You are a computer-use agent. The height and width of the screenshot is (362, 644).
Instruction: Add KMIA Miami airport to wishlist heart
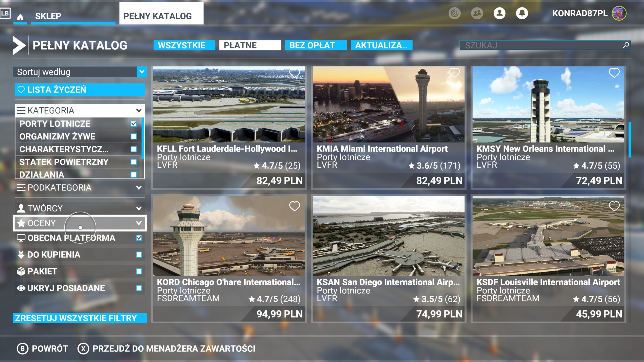coord(454,73)
